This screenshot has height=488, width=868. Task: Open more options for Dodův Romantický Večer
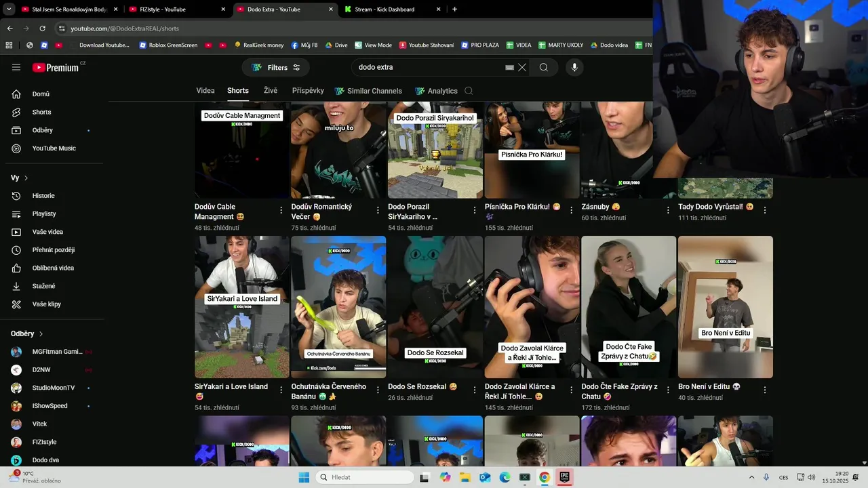click(378, 210)
